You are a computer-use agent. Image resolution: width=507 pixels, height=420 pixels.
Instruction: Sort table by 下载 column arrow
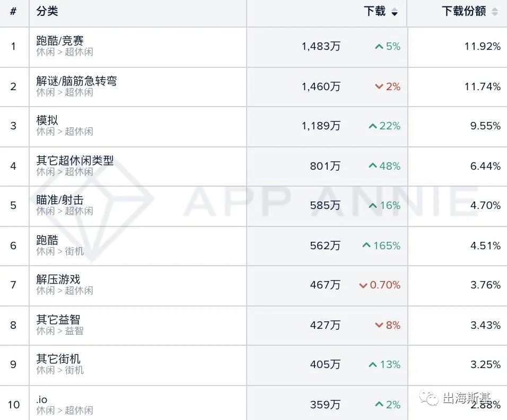(394, 13)
